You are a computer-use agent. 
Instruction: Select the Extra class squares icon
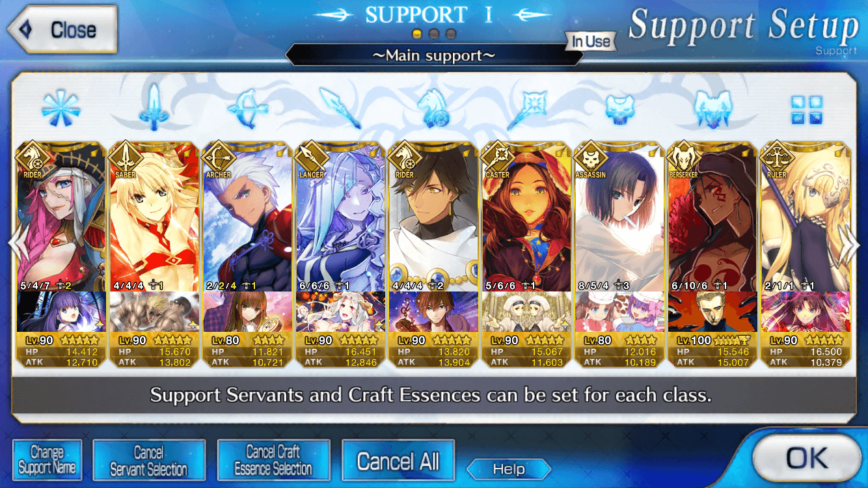point(806,109)
